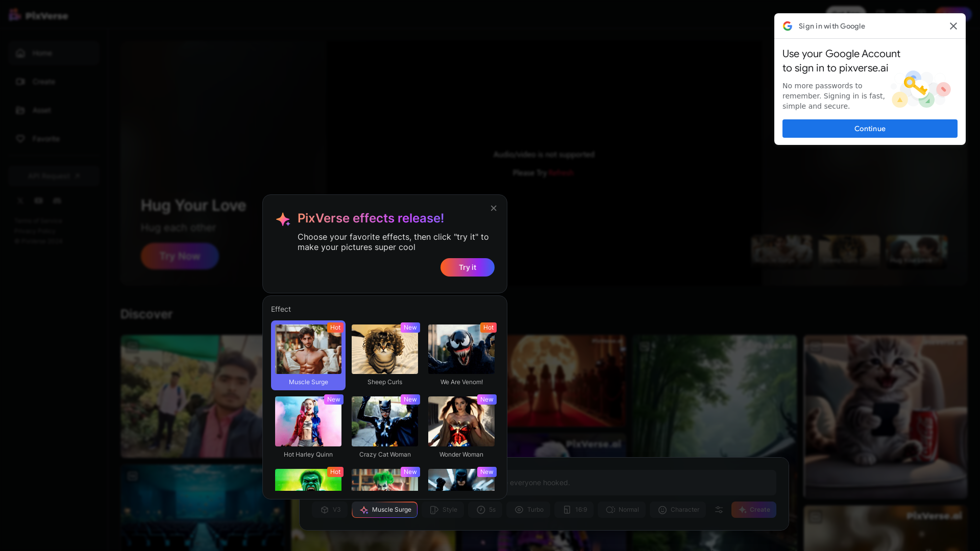Open the man selfie Discover card

pos(191,396)
